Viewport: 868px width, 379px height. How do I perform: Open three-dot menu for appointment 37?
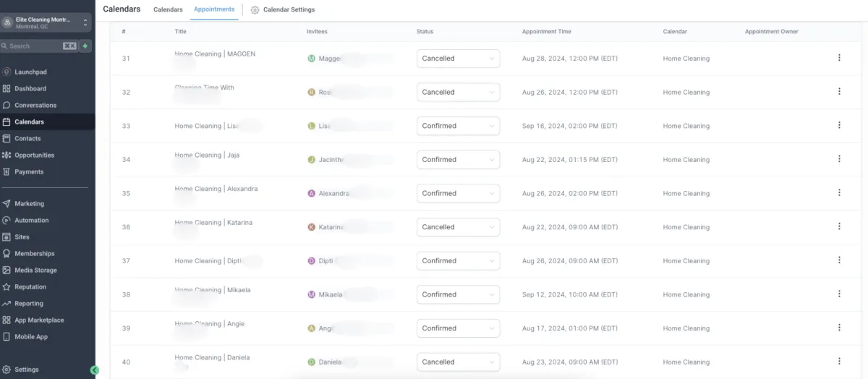[x=839, y=260]
